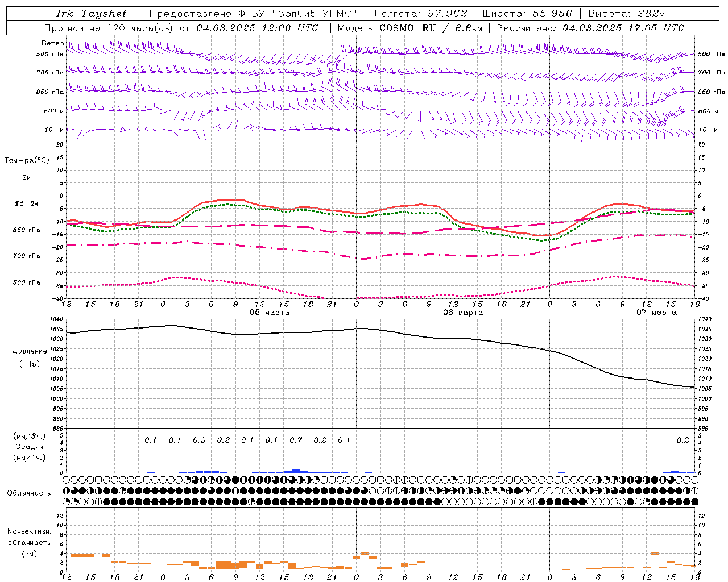Select the Осадки precipitation label

(30, 447)
